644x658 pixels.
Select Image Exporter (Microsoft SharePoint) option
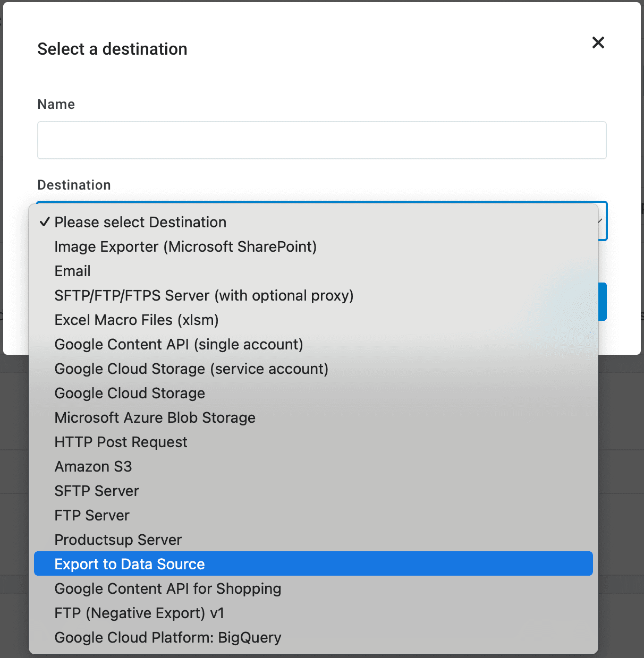pyautogui.click(x=185, y=247)
